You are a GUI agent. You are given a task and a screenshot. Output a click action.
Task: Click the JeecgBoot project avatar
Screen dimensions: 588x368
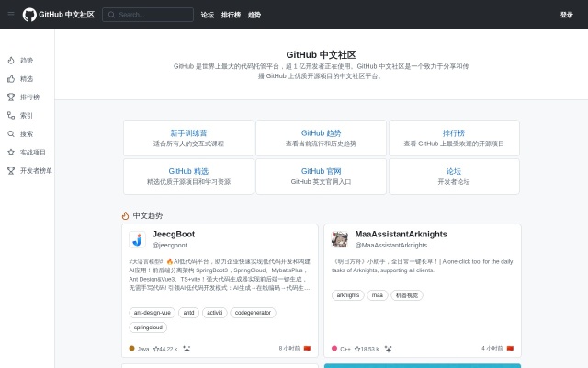point(138,239)
